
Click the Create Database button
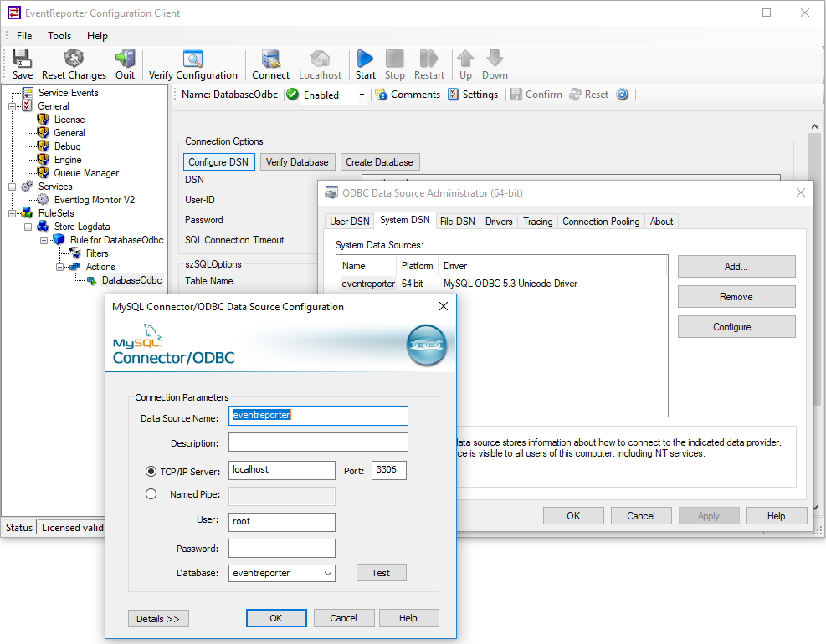[x=379, y=162]
